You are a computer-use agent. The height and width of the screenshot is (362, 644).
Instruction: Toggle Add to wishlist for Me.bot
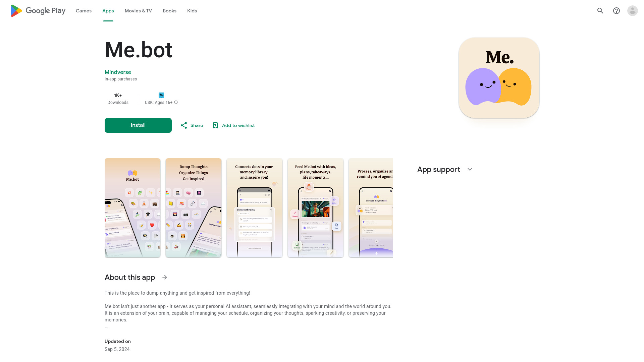233,125
